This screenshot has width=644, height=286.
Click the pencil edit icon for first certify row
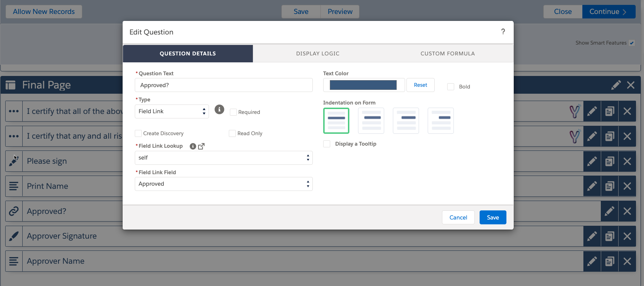tap(592, 111)
